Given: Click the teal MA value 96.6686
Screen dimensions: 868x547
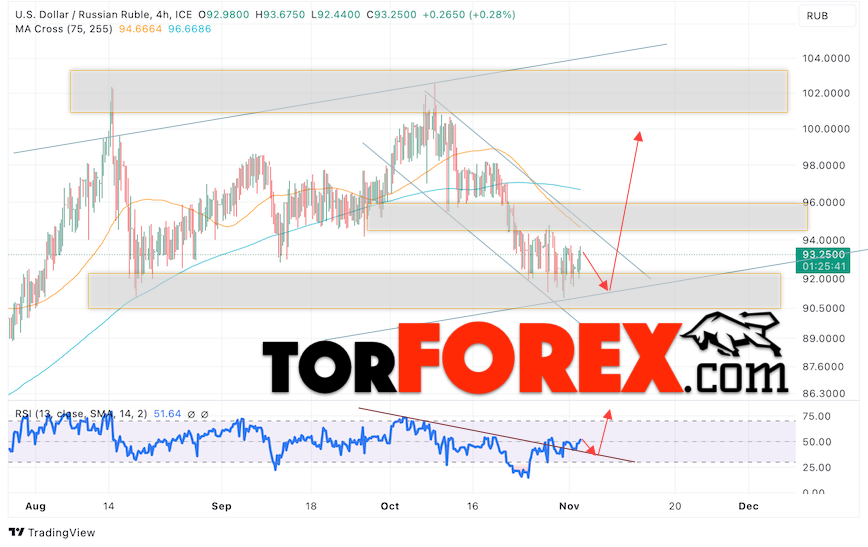Looking at the screenshot, I should (190, 29).
